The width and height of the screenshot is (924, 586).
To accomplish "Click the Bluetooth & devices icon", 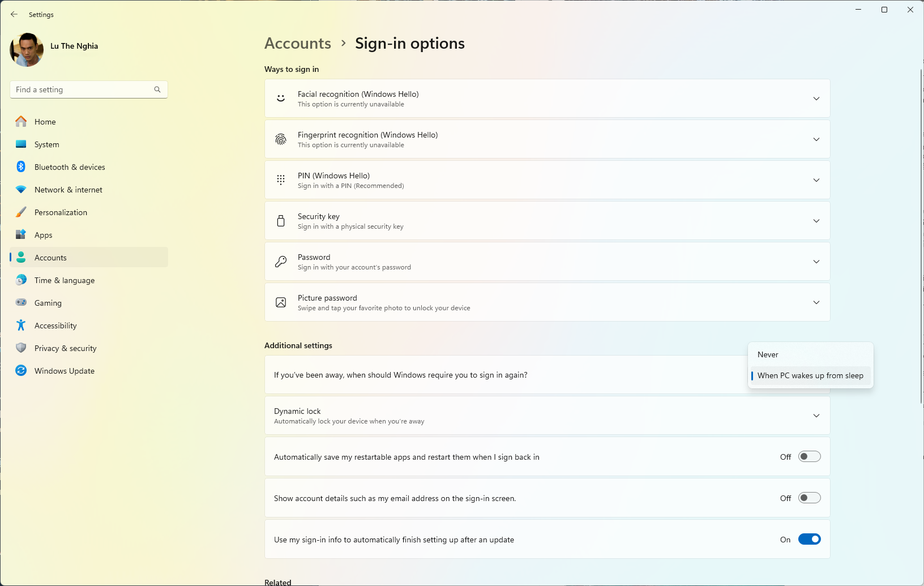I will [x=21, y=166].
